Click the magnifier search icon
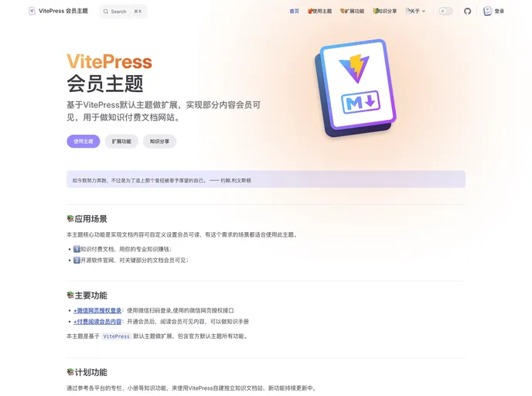Screen dimensions: 532x396 106,12
